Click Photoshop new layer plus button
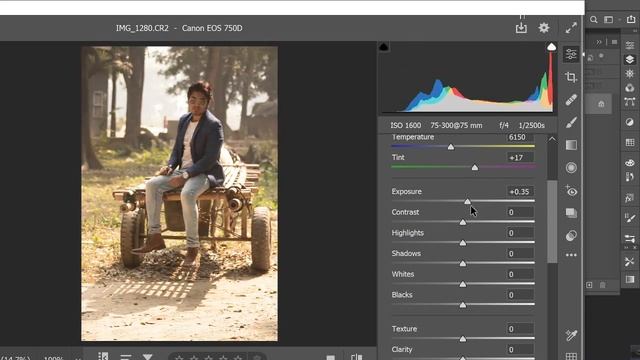Image resolution: width=640 pixels, height=360 pixels. (x=589, y=285)
